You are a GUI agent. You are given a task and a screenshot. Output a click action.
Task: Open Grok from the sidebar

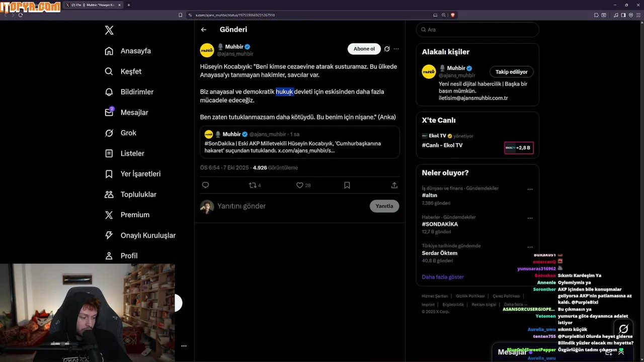click(121, 133)
